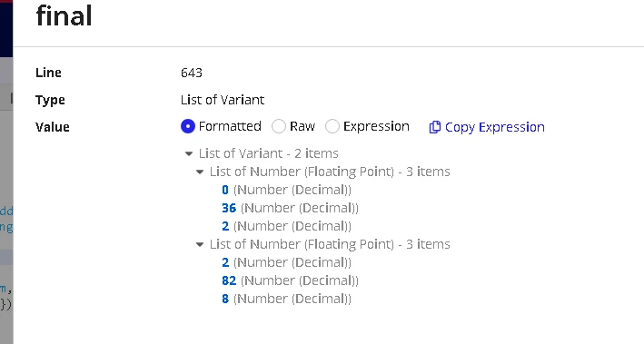Click the second list's first value 2

pyautogui.click(x=225, y=262)
